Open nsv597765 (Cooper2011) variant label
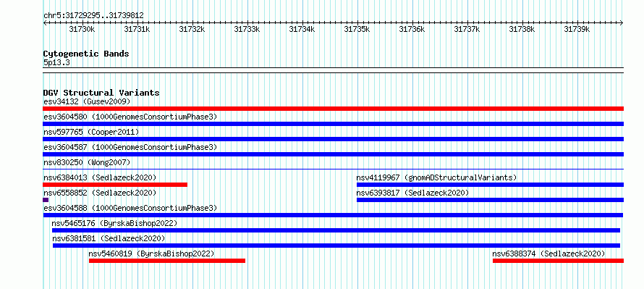 coord(91,132)
